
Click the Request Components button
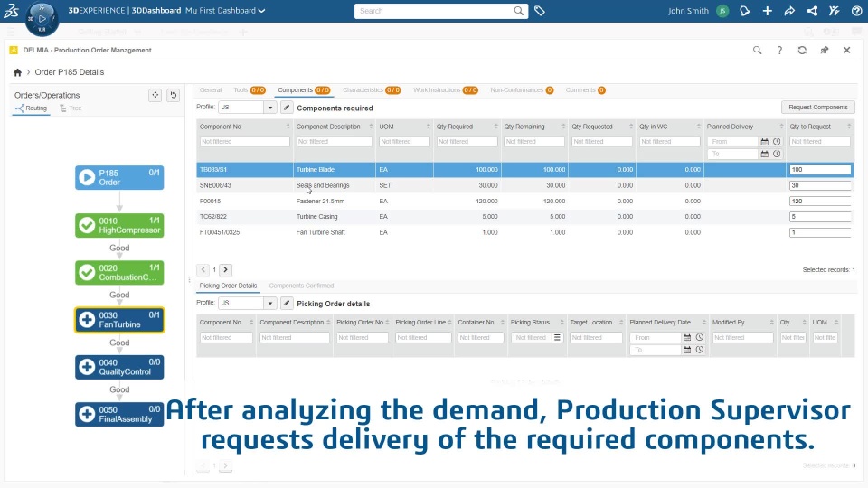[818, 108]
